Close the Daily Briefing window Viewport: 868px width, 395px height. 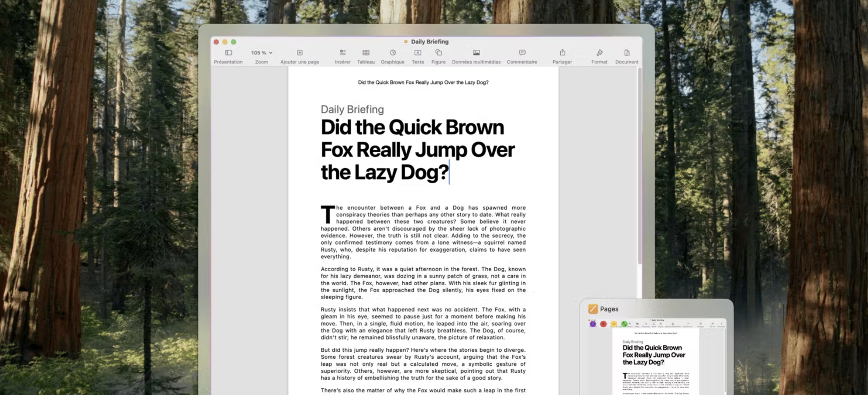[216, 42]
